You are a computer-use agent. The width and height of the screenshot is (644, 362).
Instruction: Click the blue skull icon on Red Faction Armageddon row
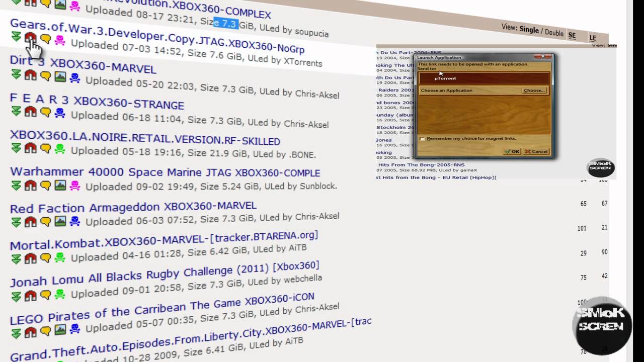pyautogui.click(x=75, y=221)
